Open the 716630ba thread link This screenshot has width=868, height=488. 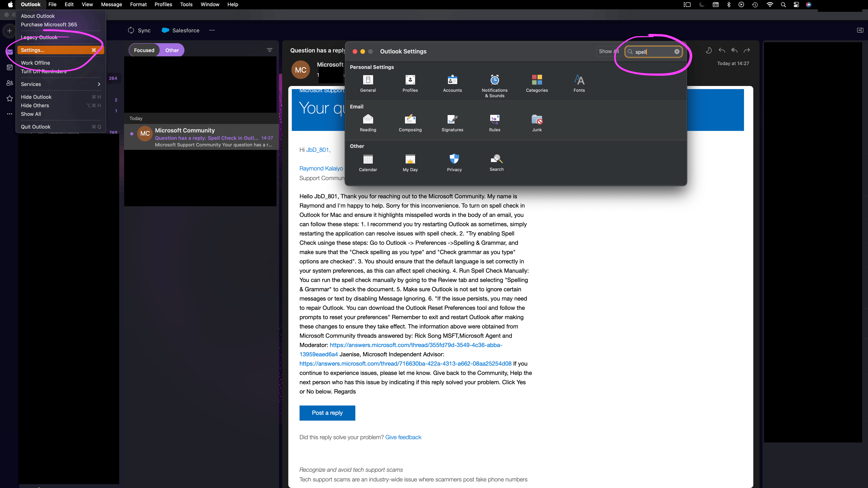(405, 364)
